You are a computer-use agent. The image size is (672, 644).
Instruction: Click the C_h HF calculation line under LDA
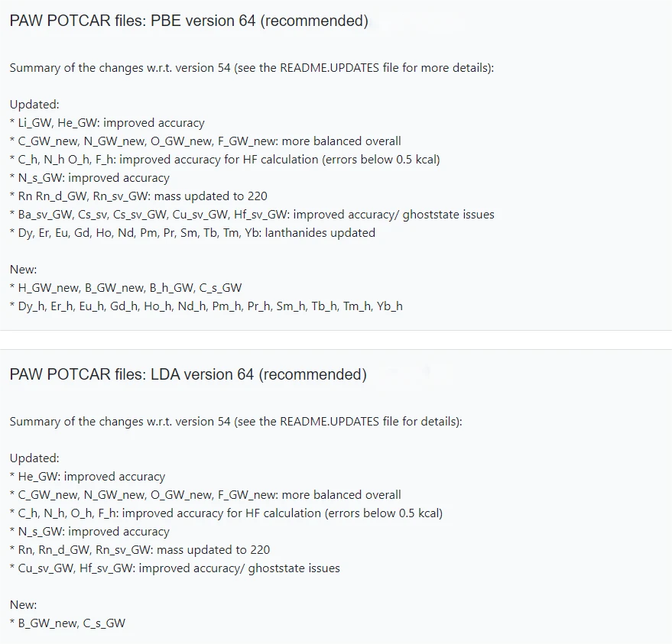(226, 513)
